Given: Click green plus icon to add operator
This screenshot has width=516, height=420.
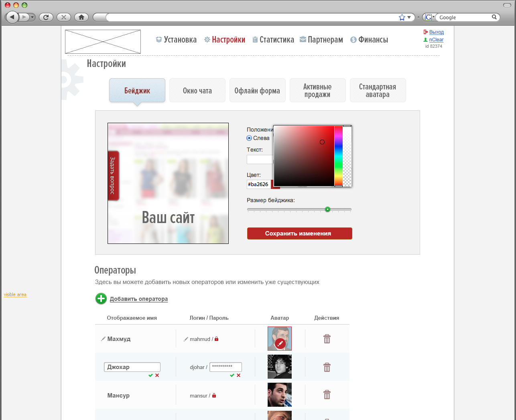Looking at the screenshot, I should click(101, 299).
